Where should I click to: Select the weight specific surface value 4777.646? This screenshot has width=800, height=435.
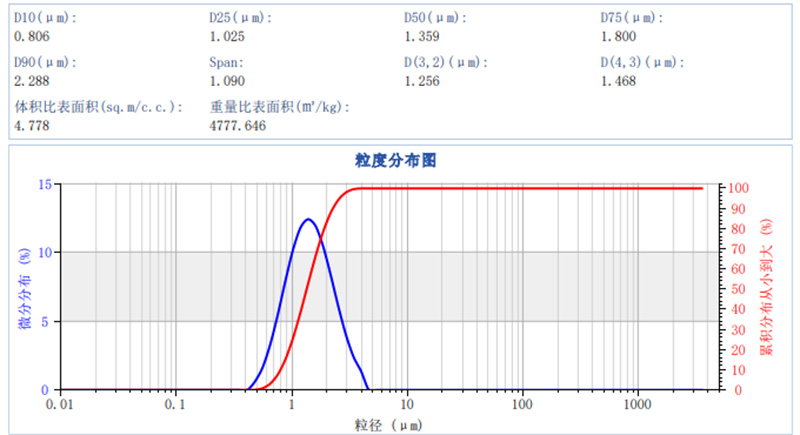click(x=238, y=126)
